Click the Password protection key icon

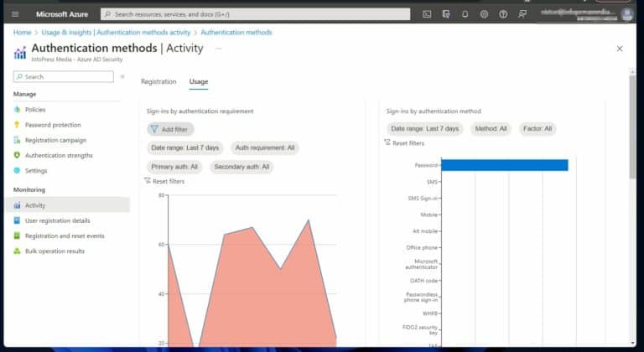click(17, 125)
